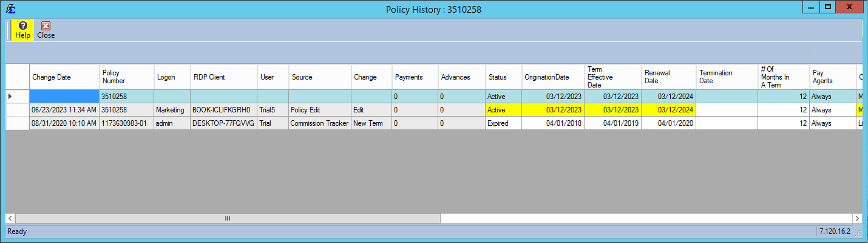This screenshot has height=243, width=868.
Task: Click version '7.120.16.2' in status bar
Action: pyautogui.click(x=835, y=232)
